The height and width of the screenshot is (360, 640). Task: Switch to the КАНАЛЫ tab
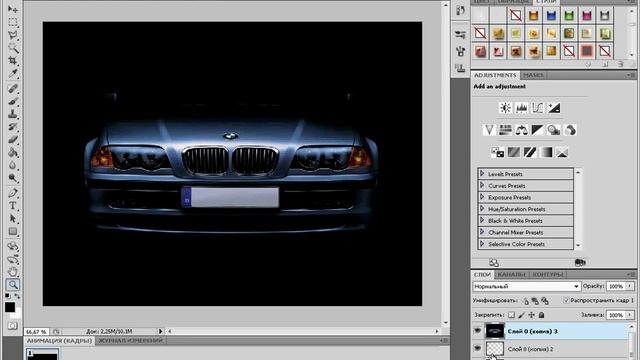coord(511,274)
